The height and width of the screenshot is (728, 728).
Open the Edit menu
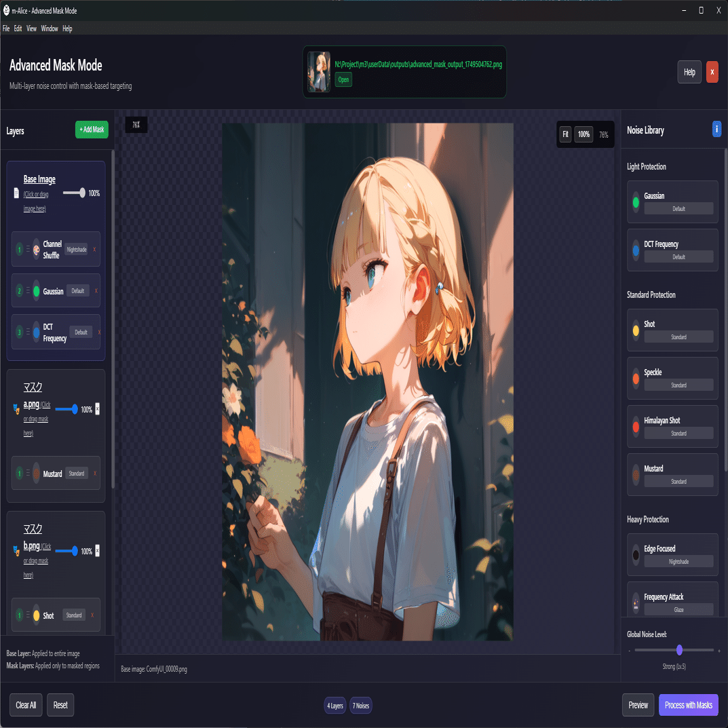click(x=18, y=28)
